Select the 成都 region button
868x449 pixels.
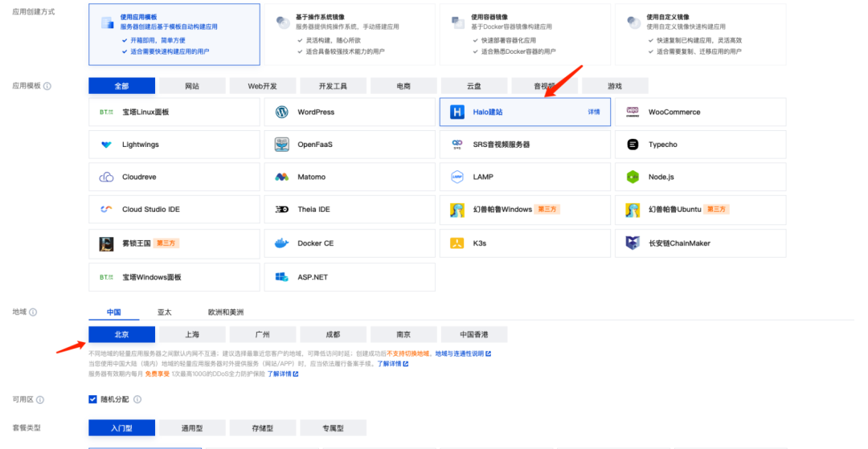pyautogui.click(x=334, y=334)
